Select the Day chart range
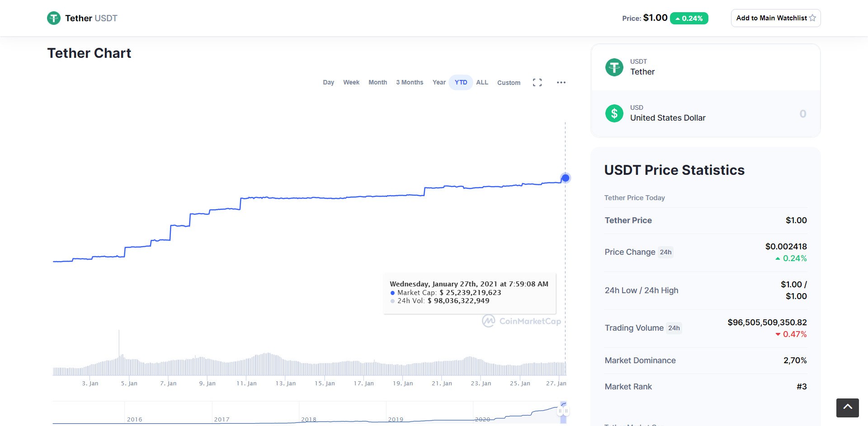The width and height of the screenshot is (868, 426). pyautogui.click(x=328, y=82)
